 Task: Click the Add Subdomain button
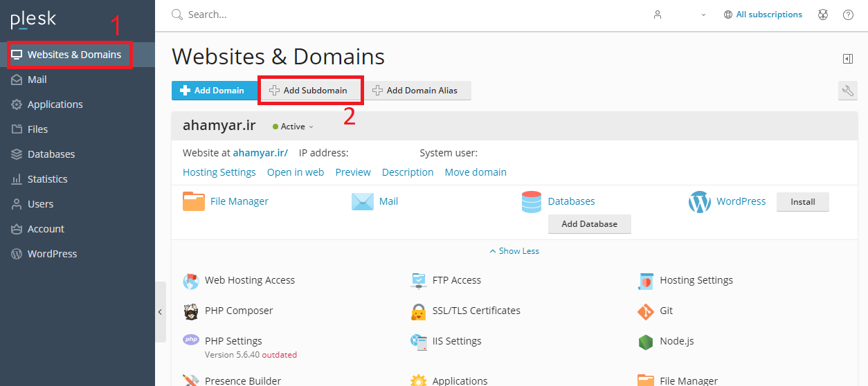pos(310,91)
